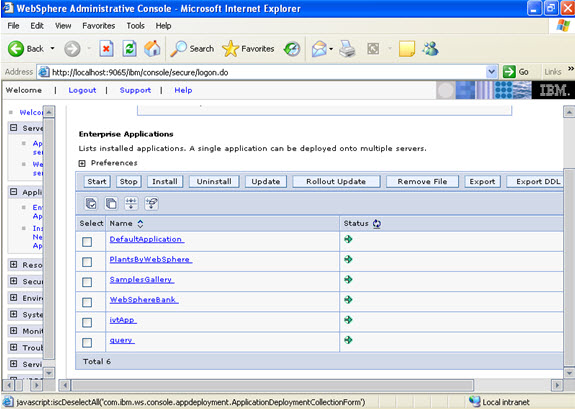Expand the Monitoring tree node
The width and height of the screenshot is (575, 409).
[14, 331]
